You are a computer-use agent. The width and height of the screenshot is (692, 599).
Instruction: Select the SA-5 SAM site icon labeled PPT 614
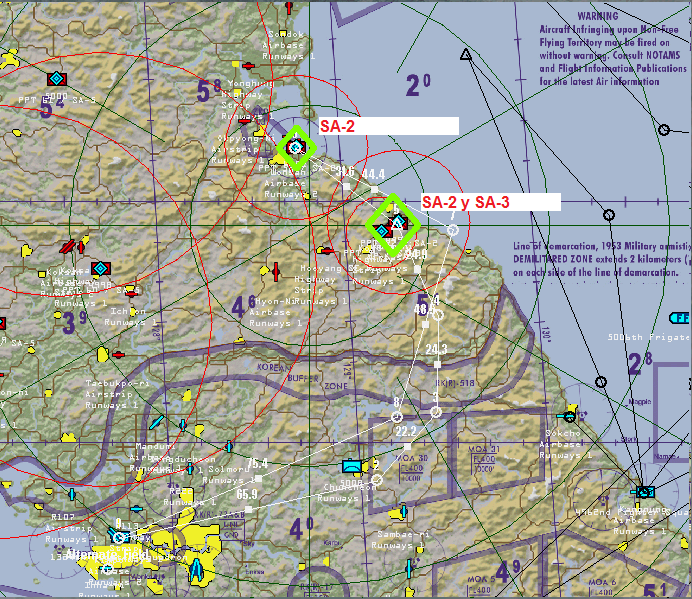pos(57,79)
